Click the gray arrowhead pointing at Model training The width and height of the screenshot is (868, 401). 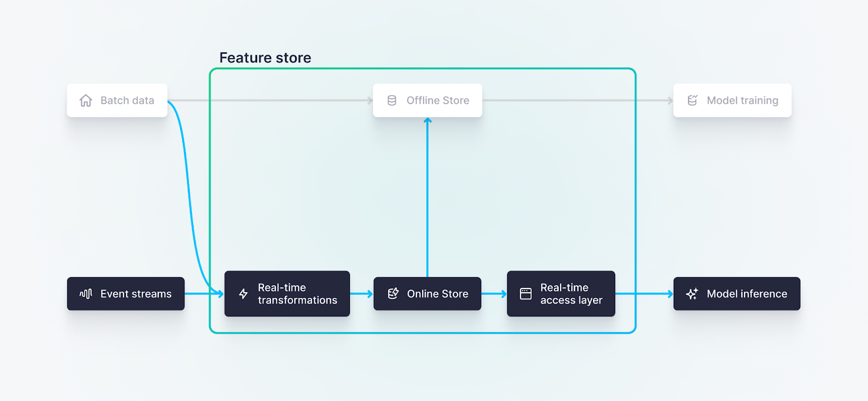[670, 101]
